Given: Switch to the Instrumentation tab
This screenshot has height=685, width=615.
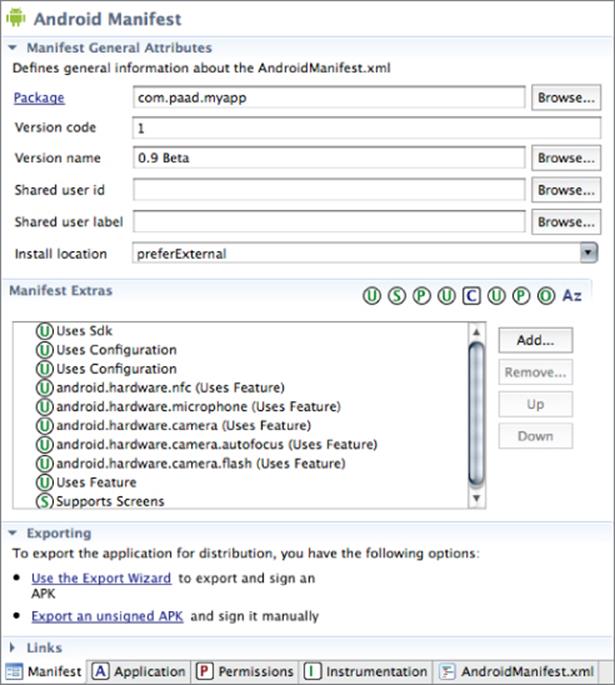Looking at the screenshot, I should pyautogui.click(x=366, y=671).
